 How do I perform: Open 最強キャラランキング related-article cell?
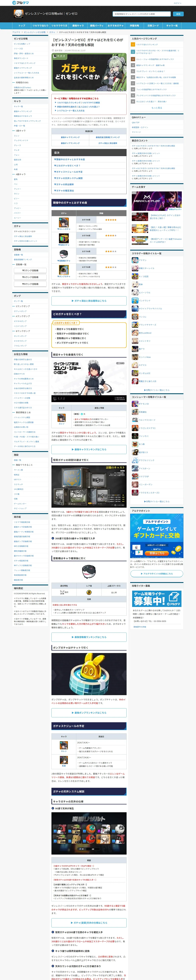(70, 137)
